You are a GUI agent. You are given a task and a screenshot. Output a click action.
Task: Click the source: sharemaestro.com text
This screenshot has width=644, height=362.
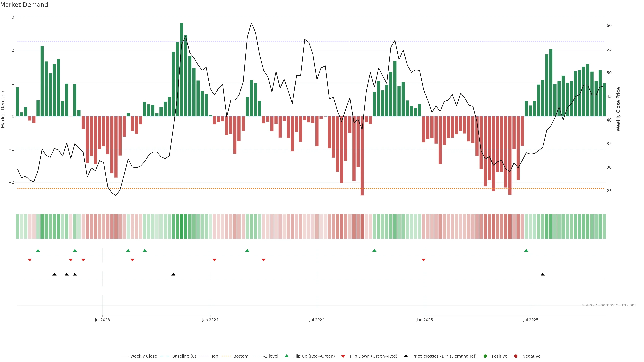click(609, 305)
